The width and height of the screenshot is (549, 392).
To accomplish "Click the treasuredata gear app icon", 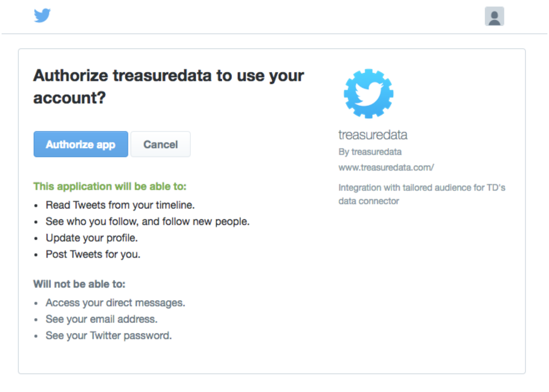I will point(369,94).
